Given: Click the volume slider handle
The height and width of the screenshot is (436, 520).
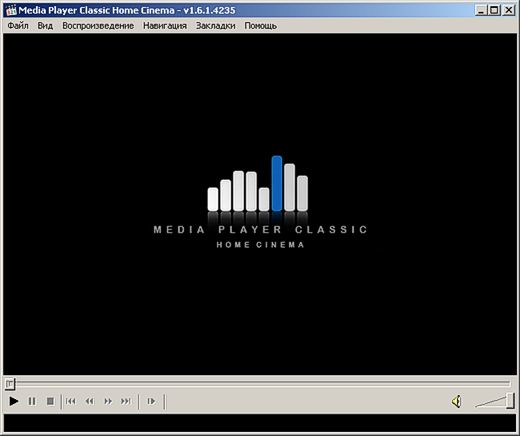Looking at the screenshot, I should pos(510,401).
